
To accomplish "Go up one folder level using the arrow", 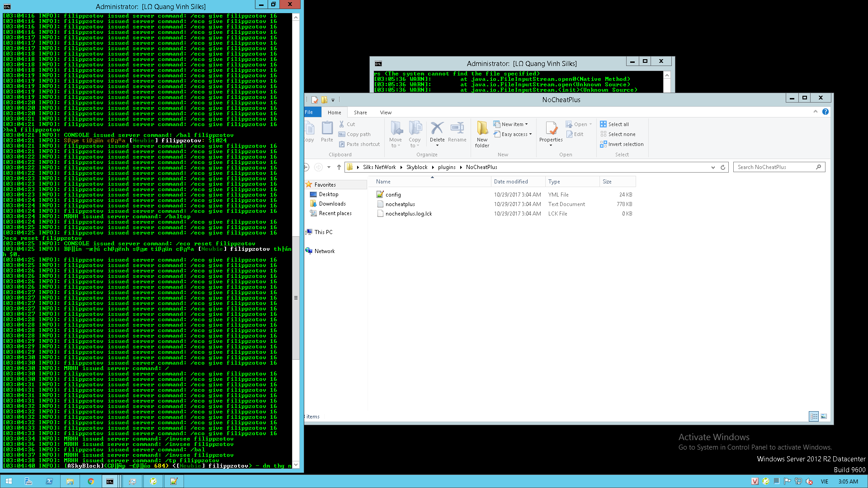I will point(339,167).
